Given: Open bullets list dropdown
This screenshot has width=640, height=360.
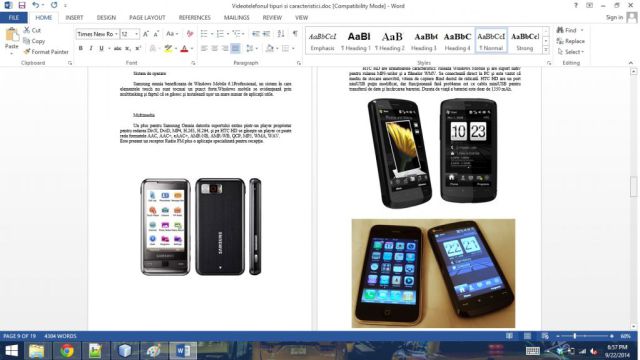Looking at the screenshot, I should 212,34.
